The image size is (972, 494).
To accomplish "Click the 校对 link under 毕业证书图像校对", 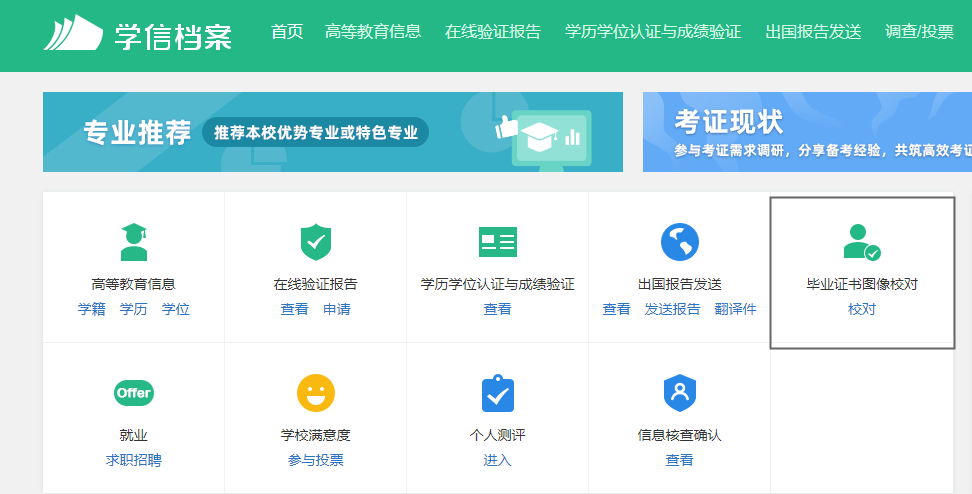I will click(x=861, y=309).
